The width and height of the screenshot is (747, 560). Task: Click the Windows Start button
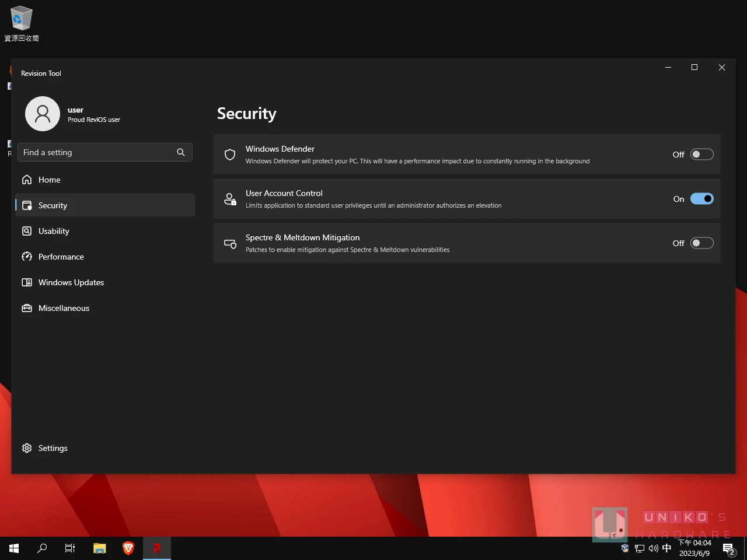(x=14, y=548)
